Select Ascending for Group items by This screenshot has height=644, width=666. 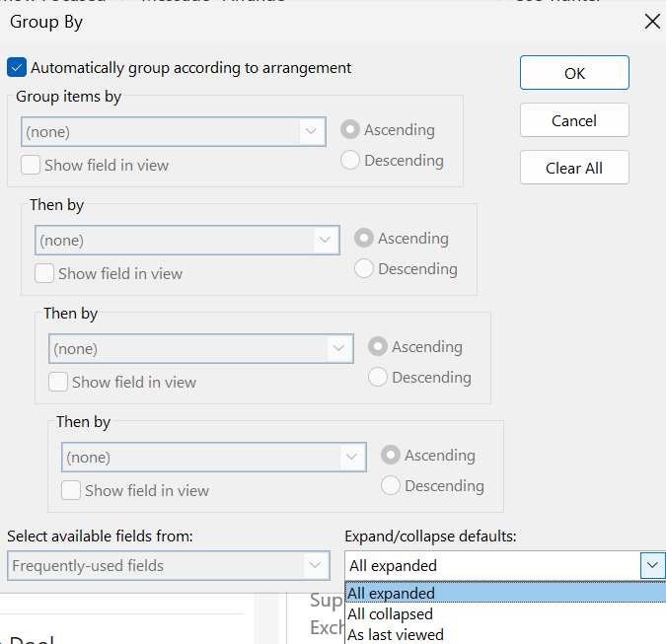(x=350, y=129)
